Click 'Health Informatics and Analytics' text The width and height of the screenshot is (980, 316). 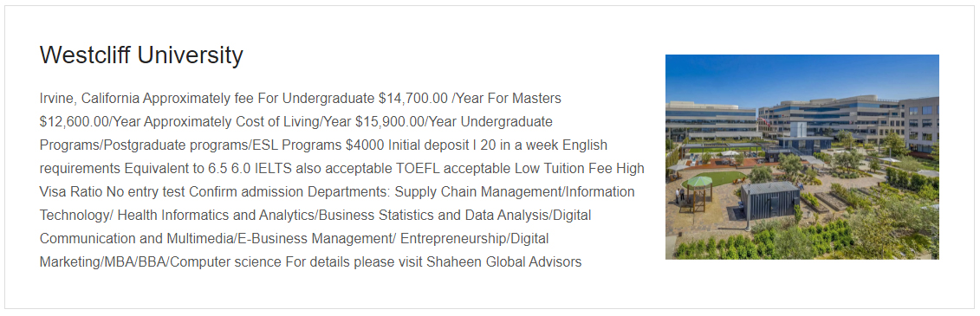pyautogui.click(x=215, y=216)
